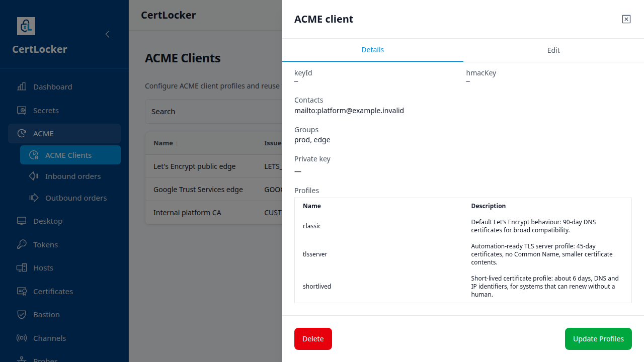The height and width of the screenshot is (362, 644).
Task: Collapse the ACME sidebar section
Action: point(64,133)
